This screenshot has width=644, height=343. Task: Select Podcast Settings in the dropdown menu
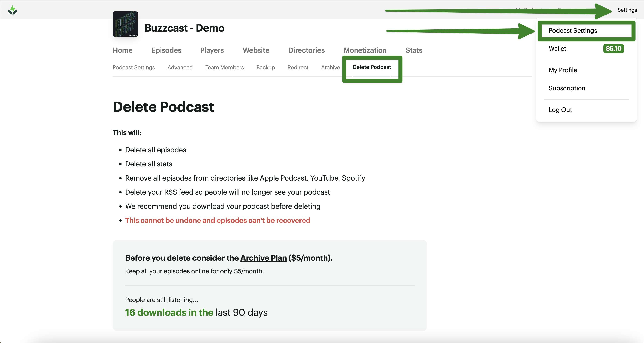click(573, 31)
